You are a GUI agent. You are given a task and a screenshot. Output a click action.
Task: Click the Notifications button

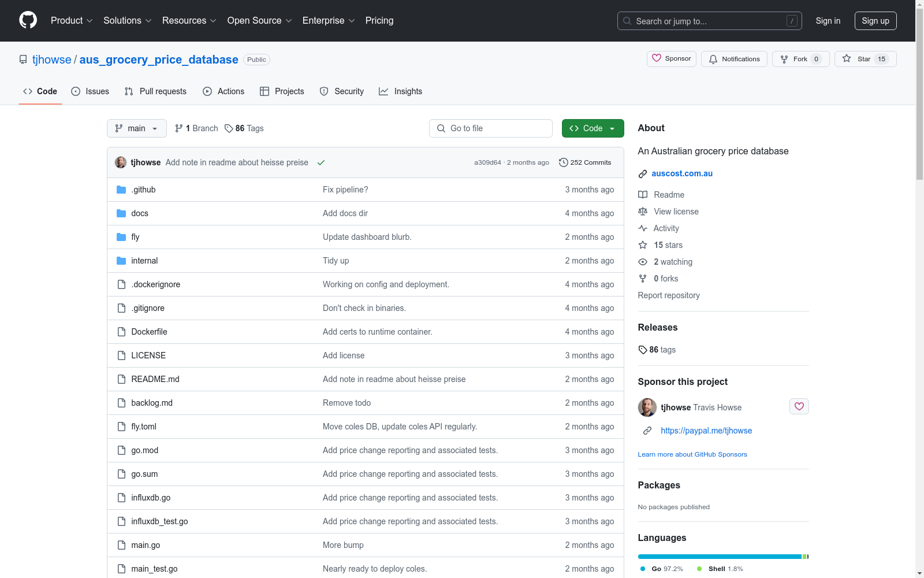734,59
